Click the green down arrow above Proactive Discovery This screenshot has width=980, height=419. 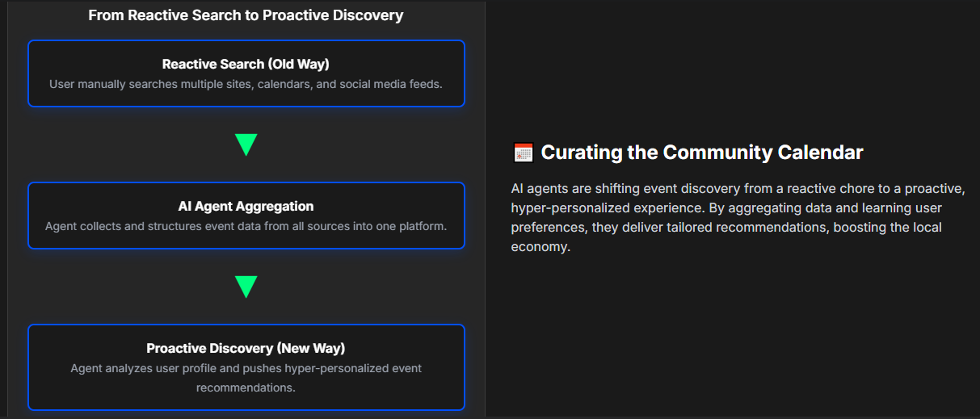tap(246, 287)
